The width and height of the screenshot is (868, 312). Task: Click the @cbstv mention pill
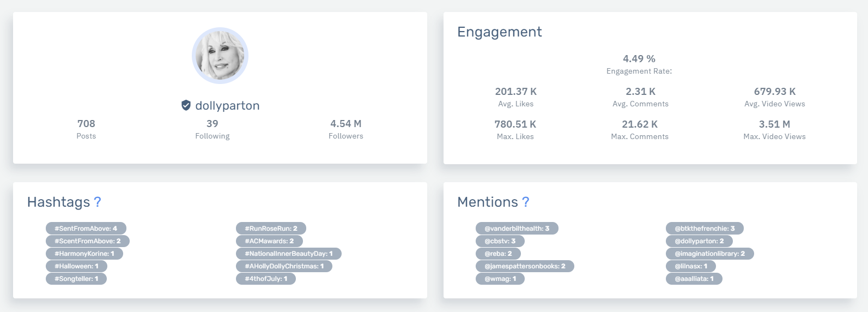500,241
